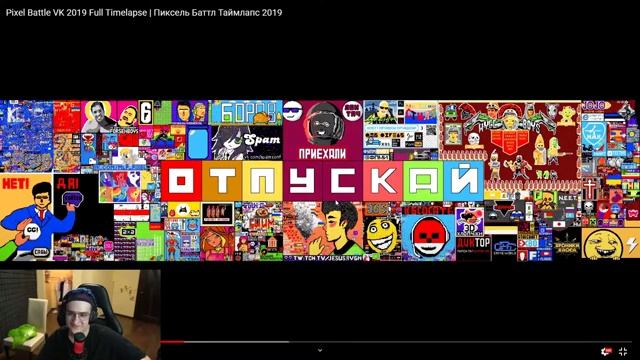Click the 'НЕТ!' pixel text
This screenshot has width=640, height=360.
click(x=16, y=184)
